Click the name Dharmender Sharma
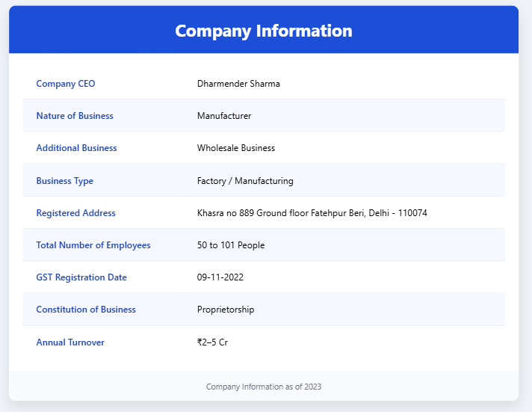Image resolution: width=532 pixels, height=412 pixels. 238,84
